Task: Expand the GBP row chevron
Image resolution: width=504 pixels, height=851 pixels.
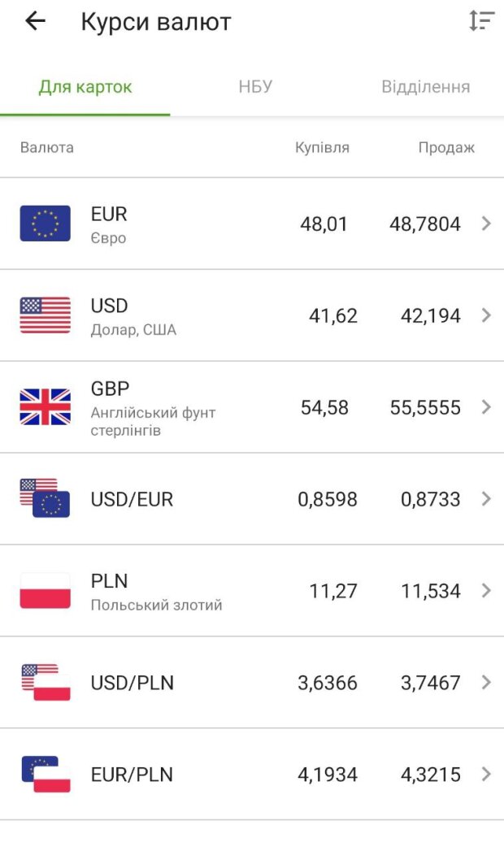Action: click(x=486, y=407)
